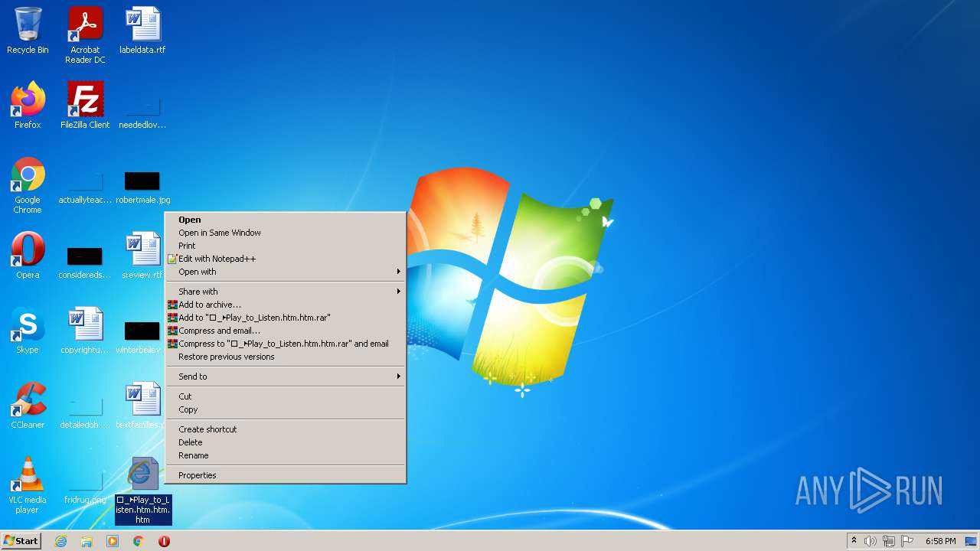This screenshot has width=980, height=551.
Task: Select the actuallyteac... desktop file
Action: [85, 188]
